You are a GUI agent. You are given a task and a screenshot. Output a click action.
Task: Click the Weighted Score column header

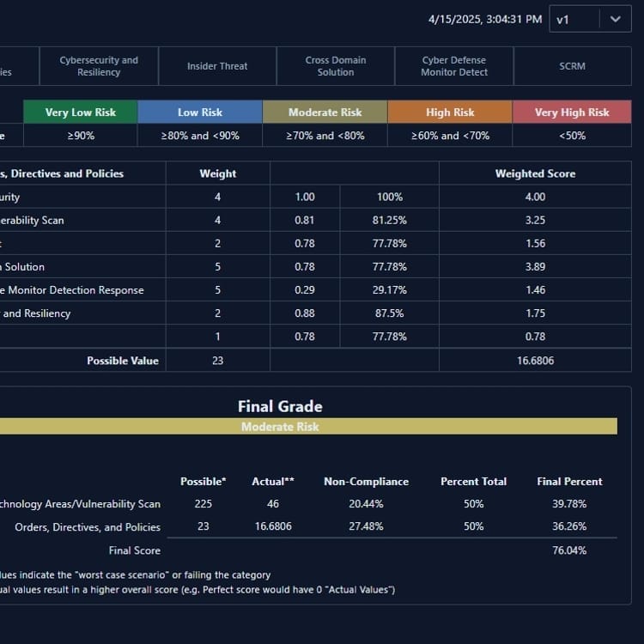[x=535, y=173]
